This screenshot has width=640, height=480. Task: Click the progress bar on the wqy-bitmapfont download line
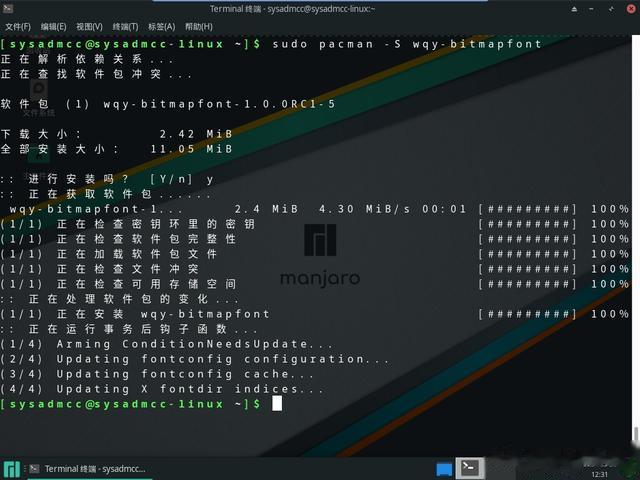(527, 209)
